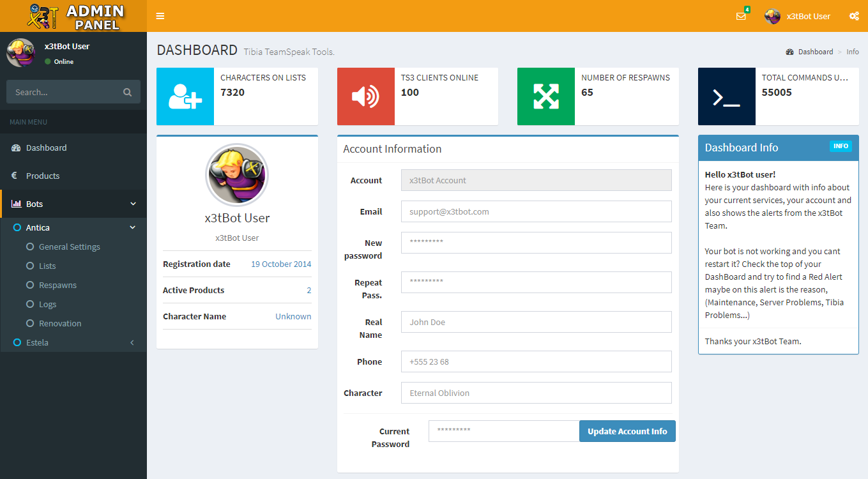Click the Active Products count link
868x479 pixels.
click(x=309, y=290)
